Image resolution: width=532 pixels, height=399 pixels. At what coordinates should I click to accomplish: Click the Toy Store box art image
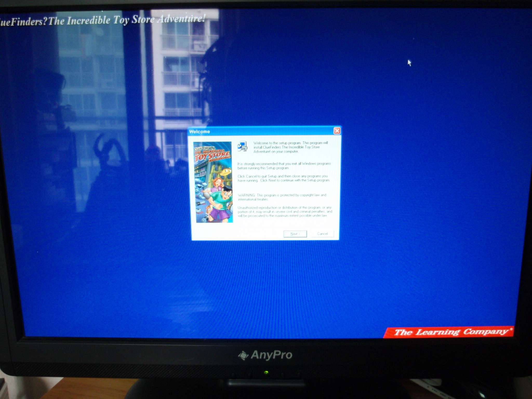[x=213, y=182]
